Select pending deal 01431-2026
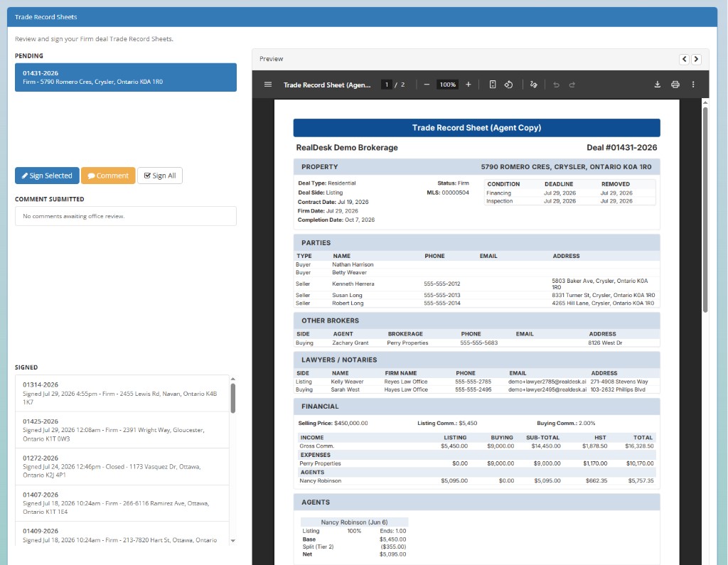The width and height of the screenshot is (728, 565). tap(126, 77)
